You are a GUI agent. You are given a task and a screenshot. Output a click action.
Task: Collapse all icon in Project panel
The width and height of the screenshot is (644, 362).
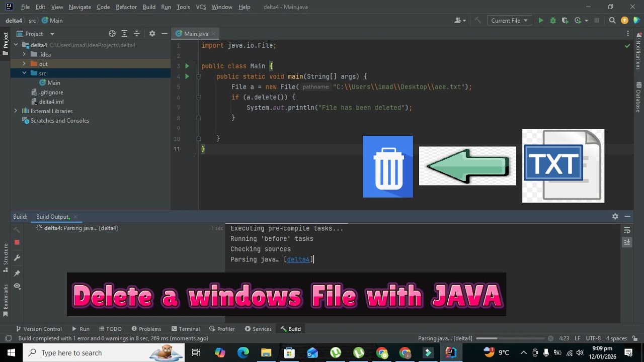(x=136, y=34)
